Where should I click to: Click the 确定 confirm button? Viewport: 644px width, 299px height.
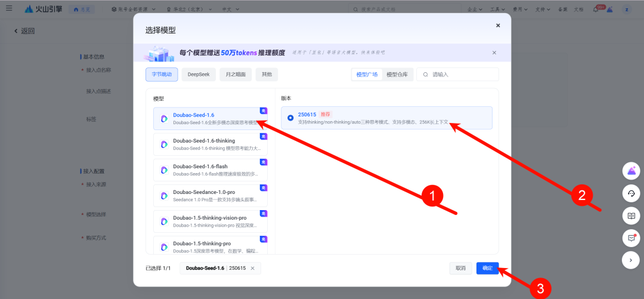point(488,268)
